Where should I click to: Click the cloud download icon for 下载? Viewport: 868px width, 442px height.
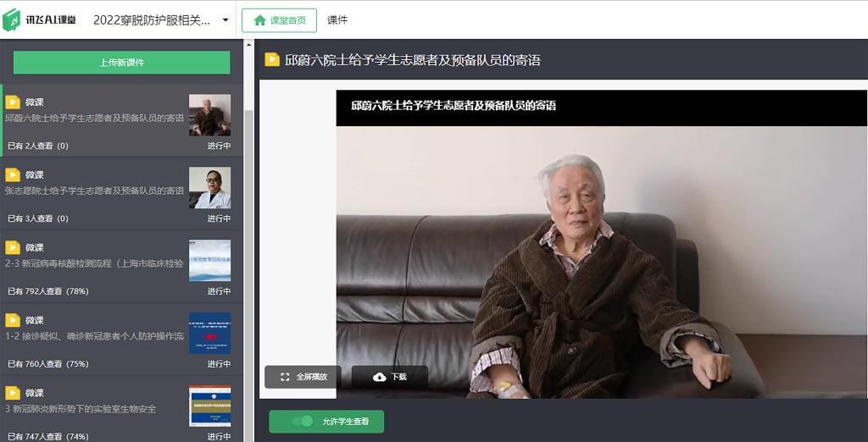(x=379, y=377)
